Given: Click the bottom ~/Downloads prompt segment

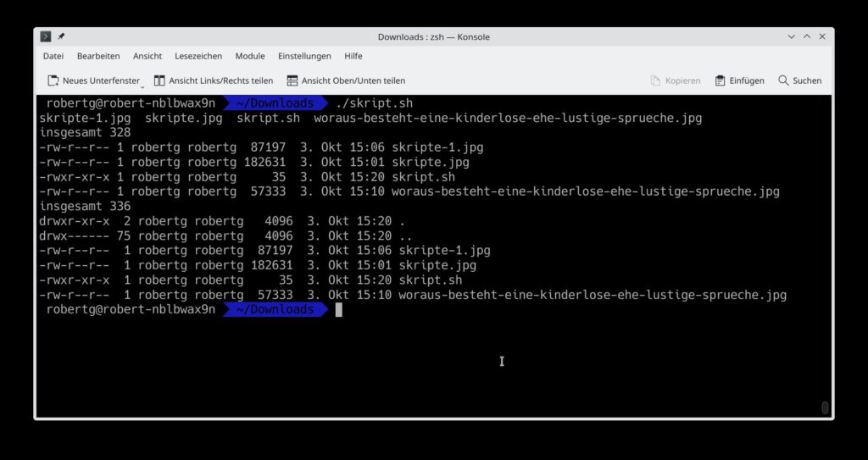Looking at the screenshot, I should (x=275, y=310).
